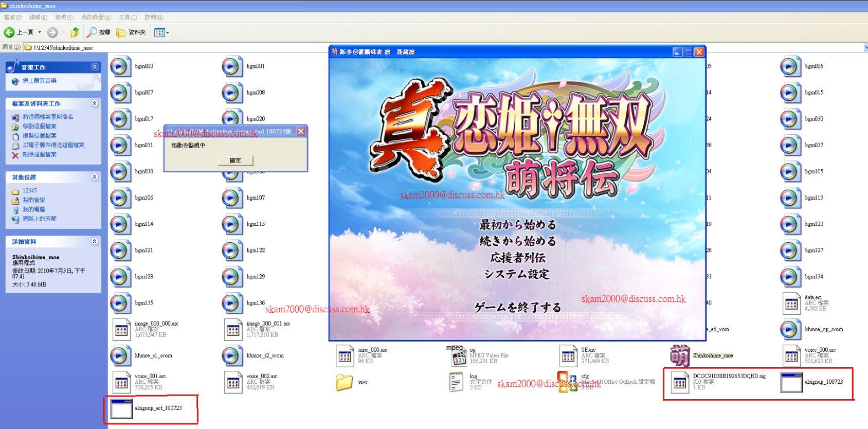Click 以電子郵件傳送這個檔案 link
The image size is (868, 429).
tap(53, 145)
